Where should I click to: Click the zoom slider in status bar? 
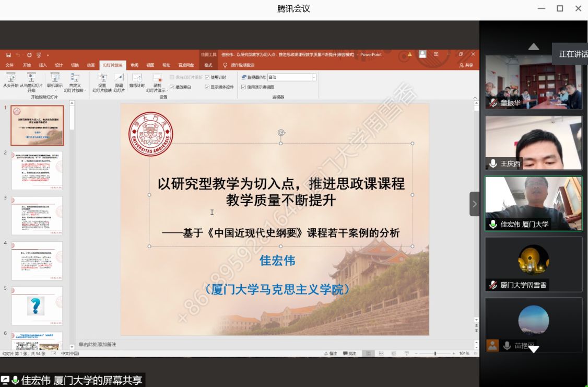coord(435,354)
